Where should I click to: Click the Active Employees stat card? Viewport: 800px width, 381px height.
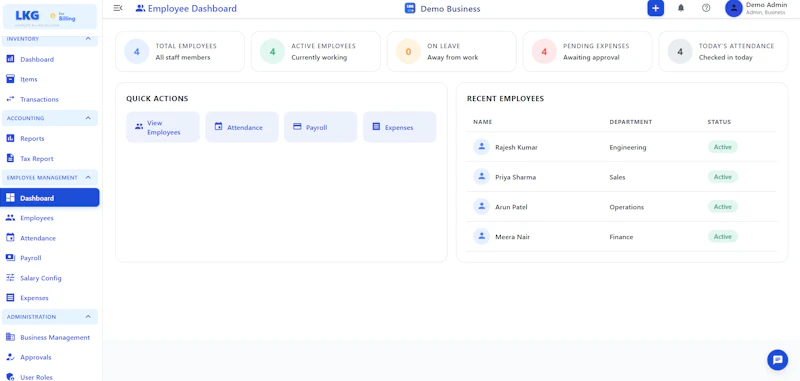click(315, 52)
